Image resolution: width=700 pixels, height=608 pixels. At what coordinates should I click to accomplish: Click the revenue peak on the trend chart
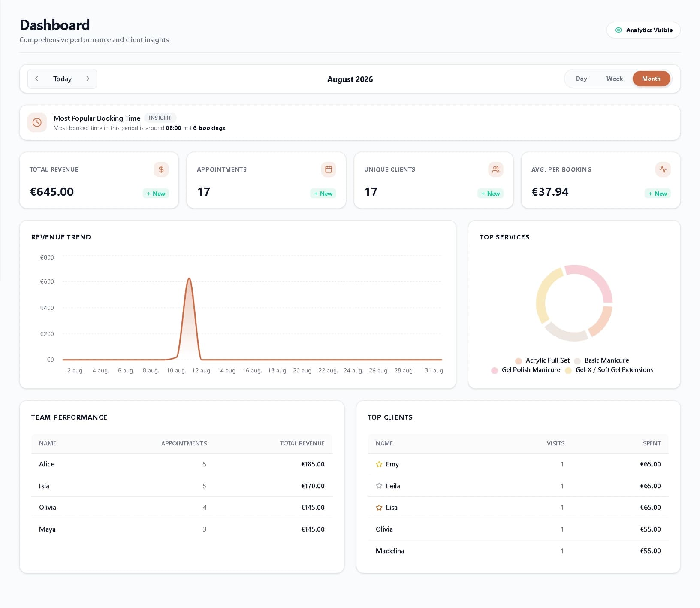click(x=189, y=279)
